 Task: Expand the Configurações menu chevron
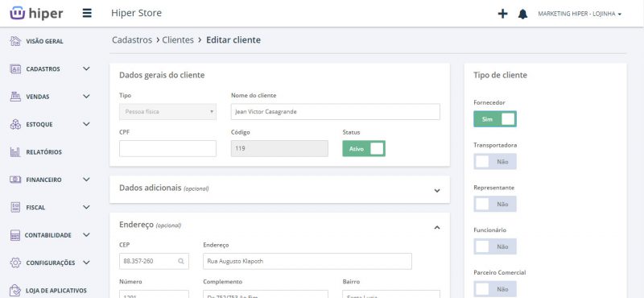(86, 263)
